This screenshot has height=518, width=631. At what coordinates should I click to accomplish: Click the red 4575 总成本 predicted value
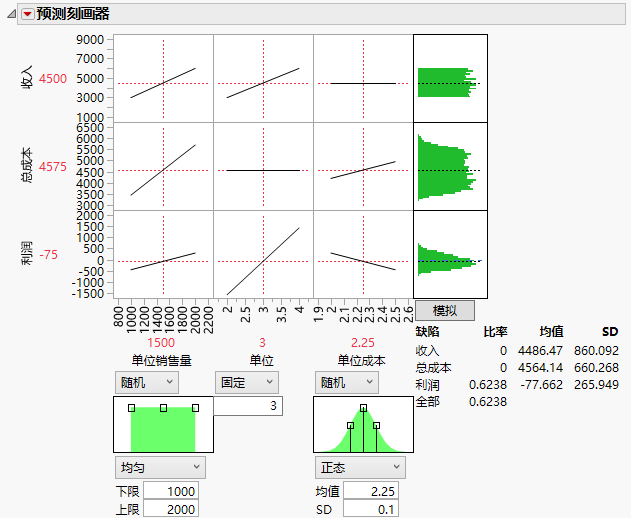pos(53,167)
